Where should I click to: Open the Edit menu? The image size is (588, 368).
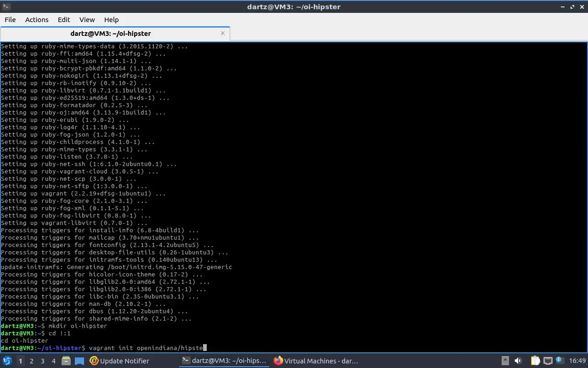64,19
